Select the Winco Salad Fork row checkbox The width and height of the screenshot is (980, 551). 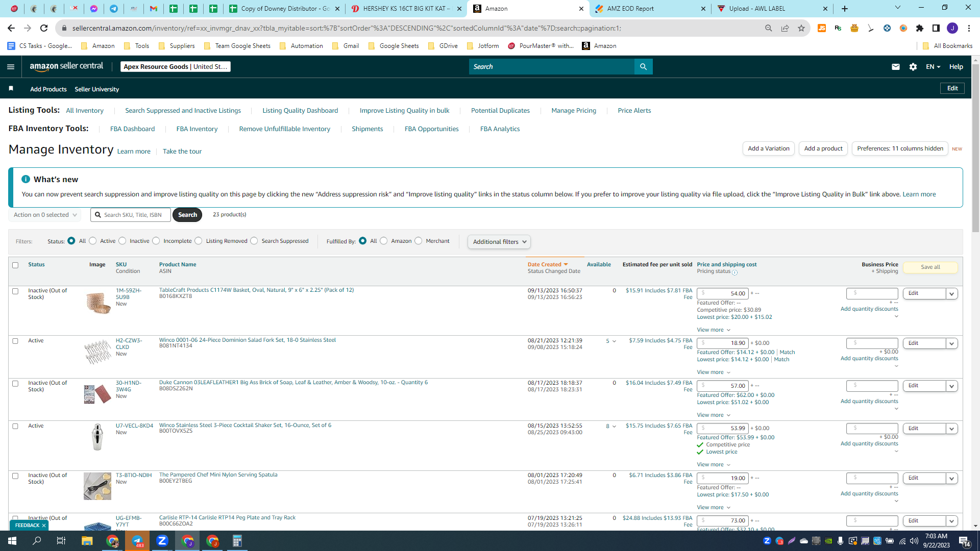[15, 341]
